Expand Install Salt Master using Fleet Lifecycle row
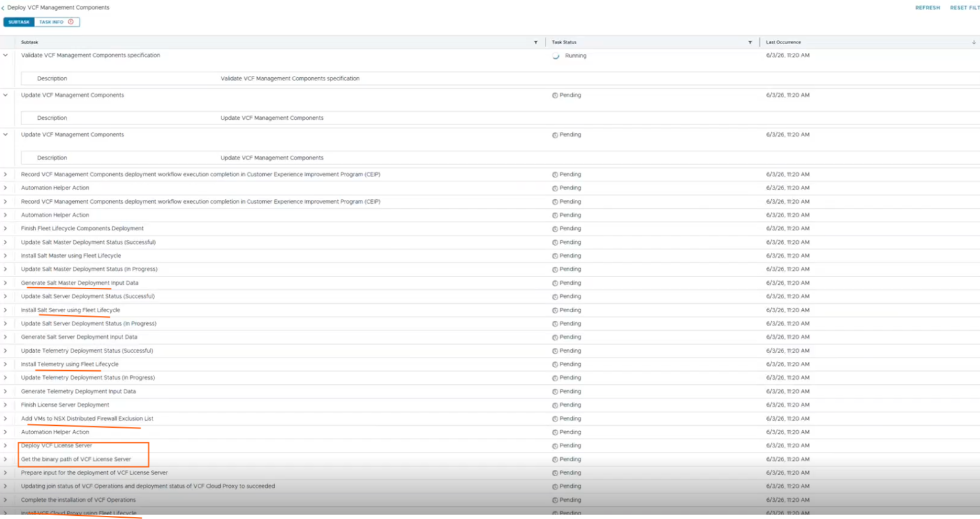The image size is (980, 519). coord(6,256)
